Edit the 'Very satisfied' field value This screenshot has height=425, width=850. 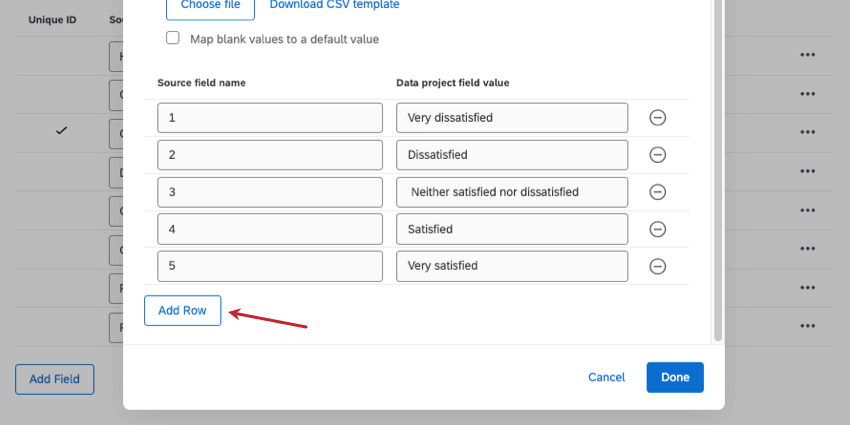[x=511, y=266]
